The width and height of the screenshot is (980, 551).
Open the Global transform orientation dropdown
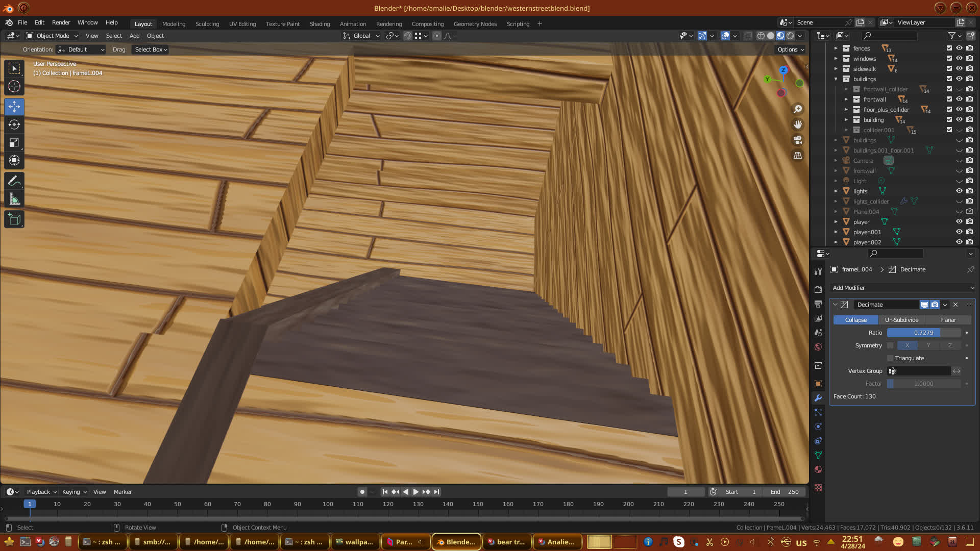pos(361,36)
